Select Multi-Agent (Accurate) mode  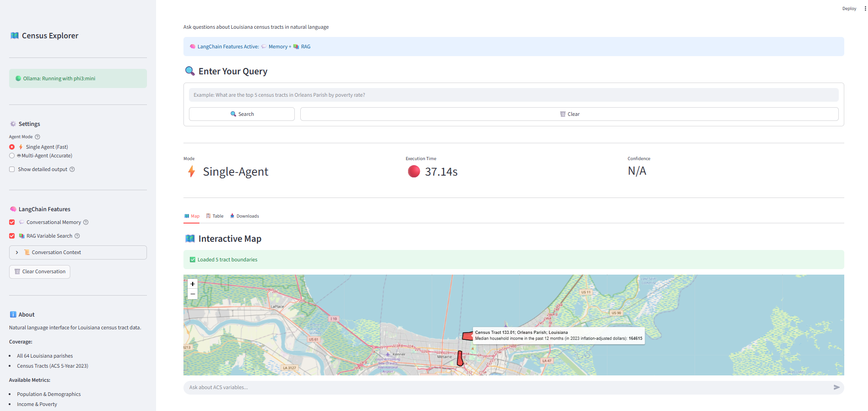pos(12,156)
